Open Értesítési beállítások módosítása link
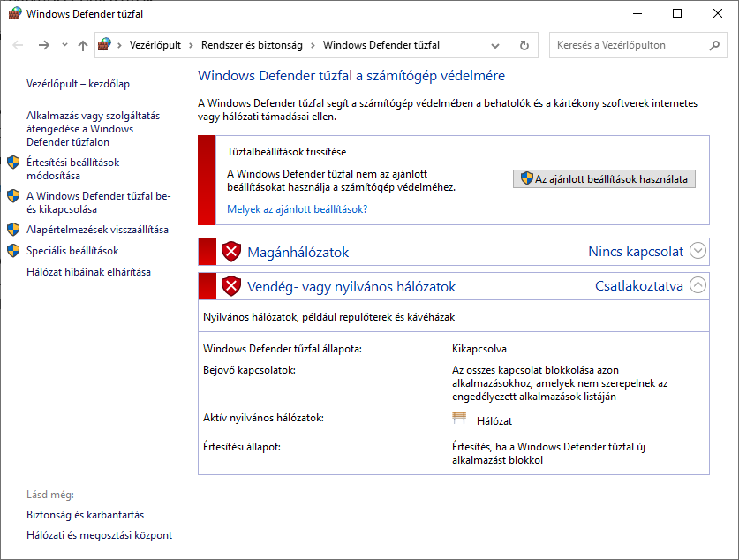739x560 pixels. point(73,169)
